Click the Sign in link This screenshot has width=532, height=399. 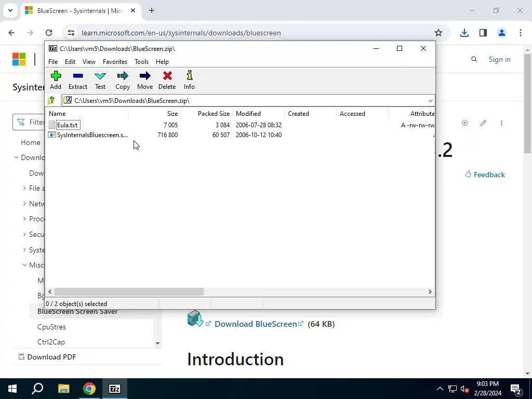tap(499, 59)
